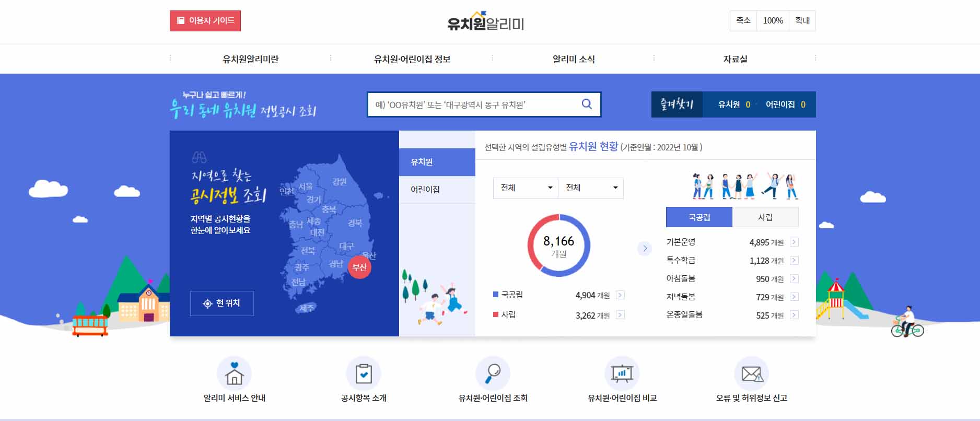Select 충남 region on the map

tap(296, 225)
